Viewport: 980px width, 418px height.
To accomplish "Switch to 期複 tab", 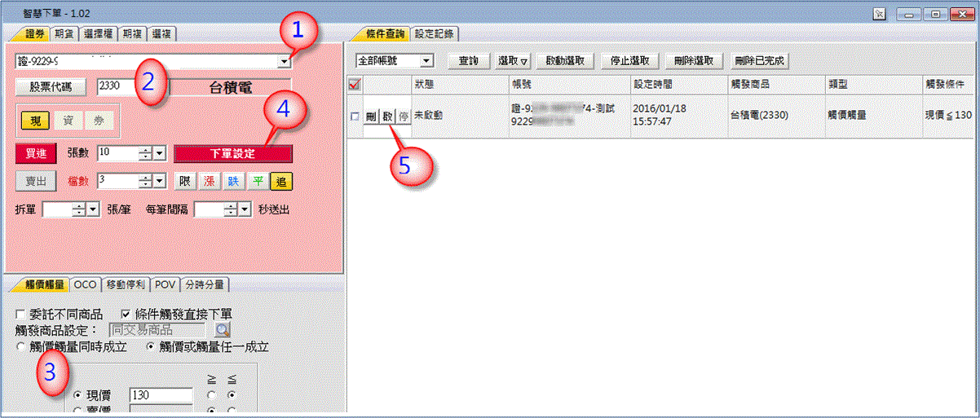I will 133,33.
